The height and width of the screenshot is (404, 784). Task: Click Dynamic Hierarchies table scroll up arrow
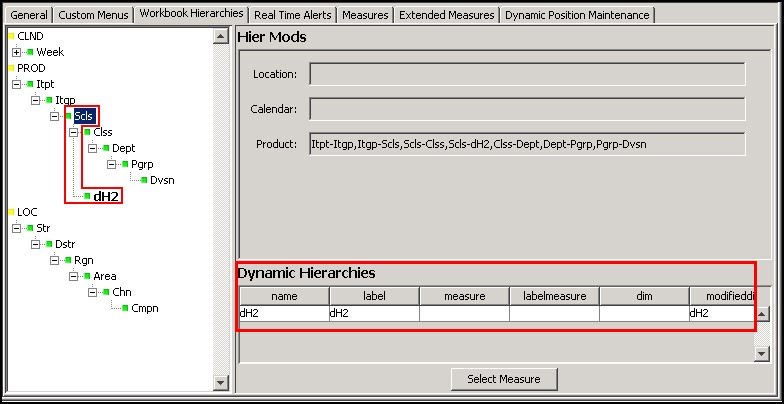click(761, 314)
